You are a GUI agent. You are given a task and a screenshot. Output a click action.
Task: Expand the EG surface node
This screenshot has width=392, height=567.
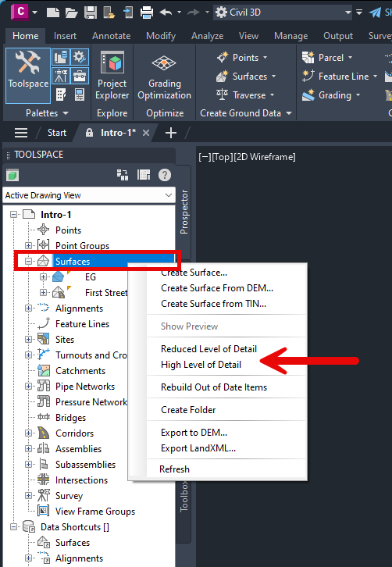coord(44,277)
